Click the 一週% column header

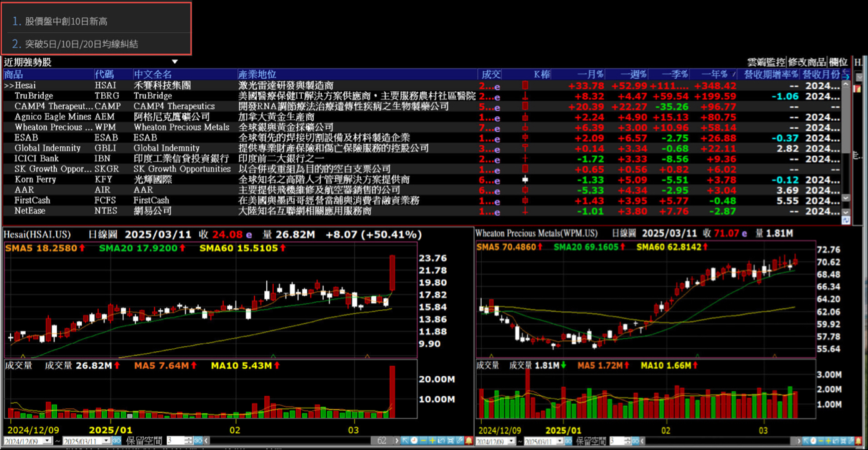click(627, 74)
